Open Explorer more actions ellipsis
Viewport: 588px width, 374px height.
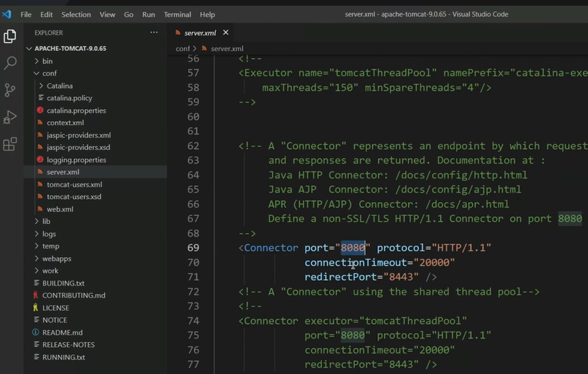(154, 33)
